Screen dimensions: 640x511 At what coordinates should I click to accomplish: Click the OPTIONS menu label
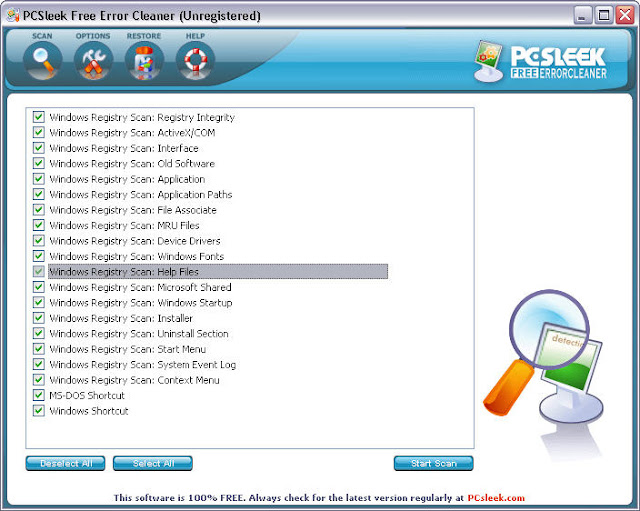point(93,36)
